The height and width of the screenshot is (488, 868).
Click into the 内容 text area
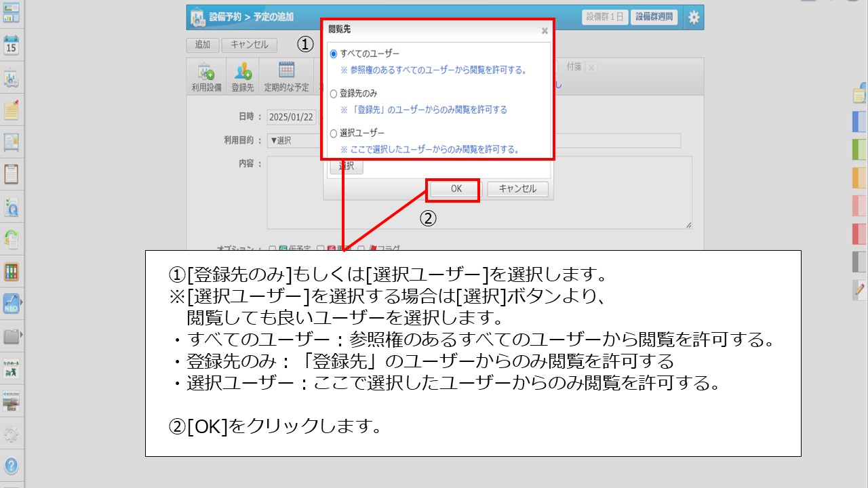[479, 192]
